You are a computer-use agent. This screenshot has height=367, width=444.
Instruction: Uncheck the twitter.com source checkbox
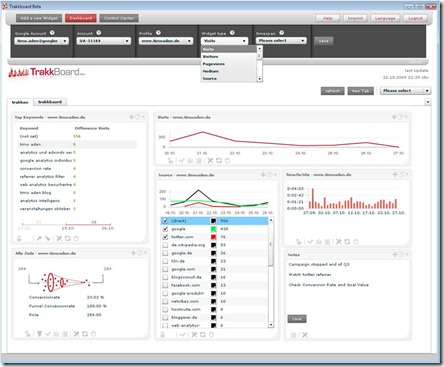(165, 237)
